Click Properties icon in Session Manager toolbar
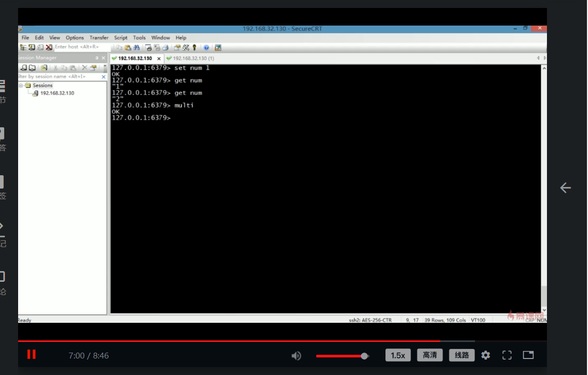The height and width of the screenshot is (375, 588). (x=93, y=68)
